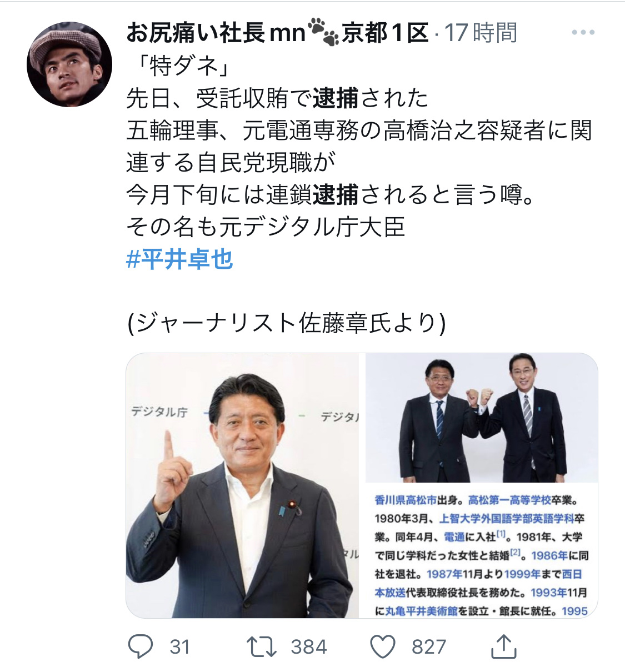Click the 上智大学外国語学部英語学科 link text
The width and height of the screenshot is (625, 672).
click(x=506, y=519)
